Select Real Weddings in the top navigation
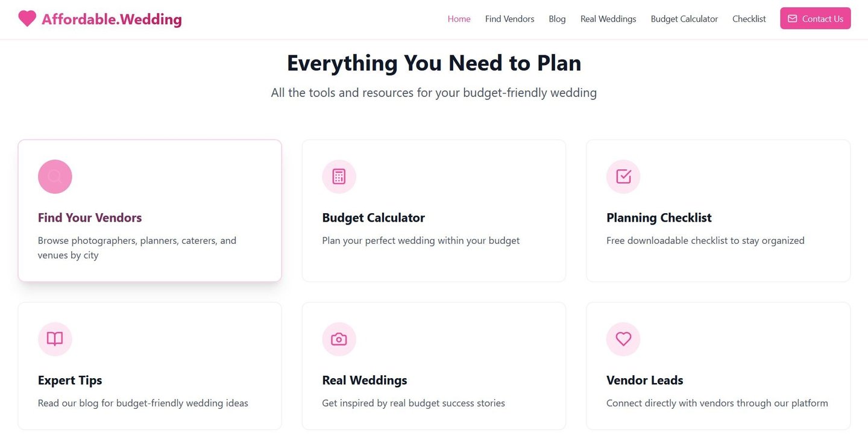Screen dimensions: 868x439 pos(608,19)
